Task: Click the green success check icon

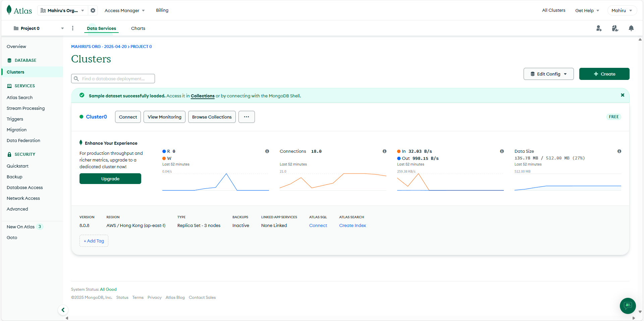Action: click(x=82, y=95)
